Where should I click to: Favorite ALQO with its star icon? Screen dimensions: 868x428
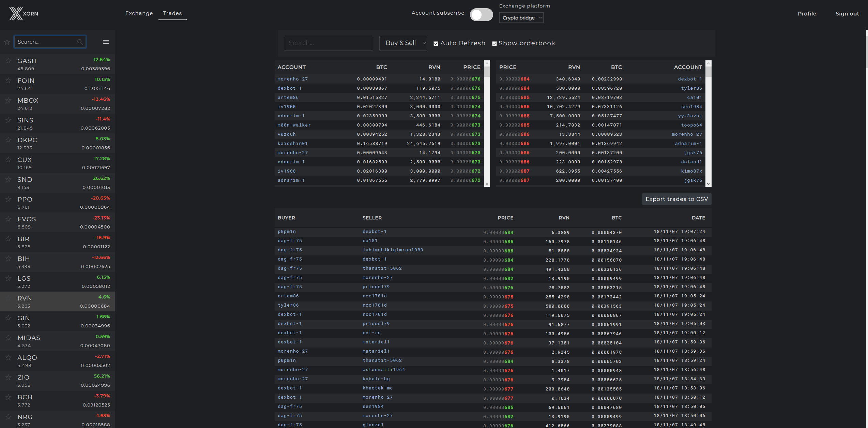9,357
